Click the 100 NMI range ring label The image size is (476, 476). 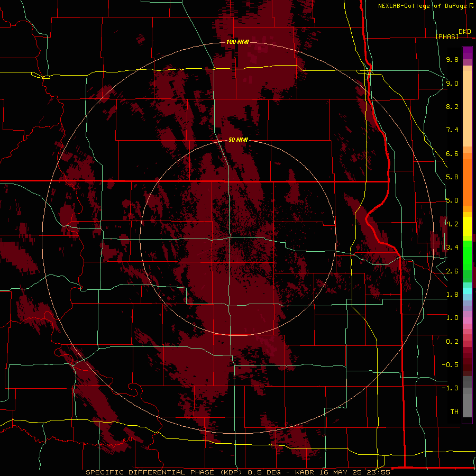pyautogui.click(x=237, y=42)
